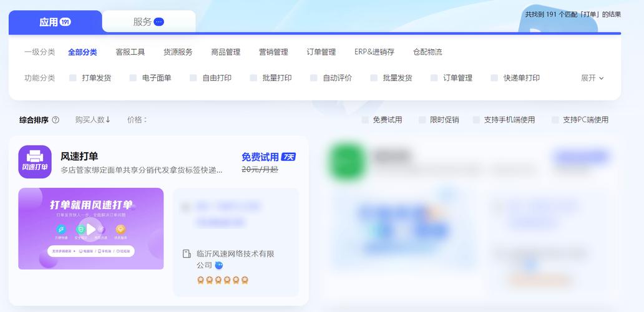
Task: Click the help icon next to 综合排序
Action: tap(56, 120)
